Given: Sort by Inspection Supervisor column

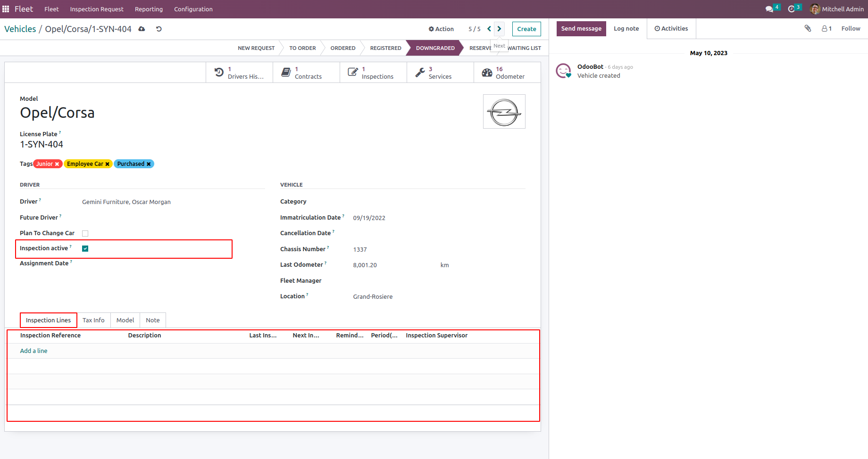Looking at the screenshot, I should pos(436,336).
